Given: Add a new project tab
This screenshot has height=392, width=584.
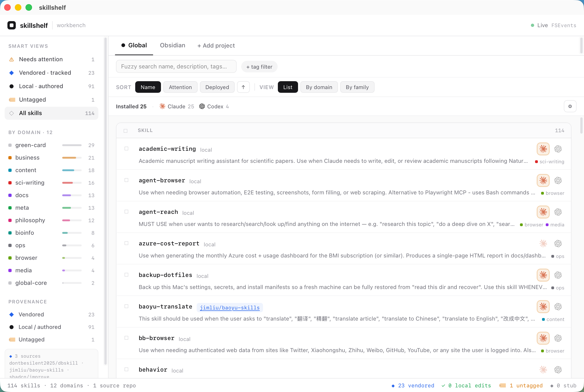Looking at the screenshot, I should 216,45.
